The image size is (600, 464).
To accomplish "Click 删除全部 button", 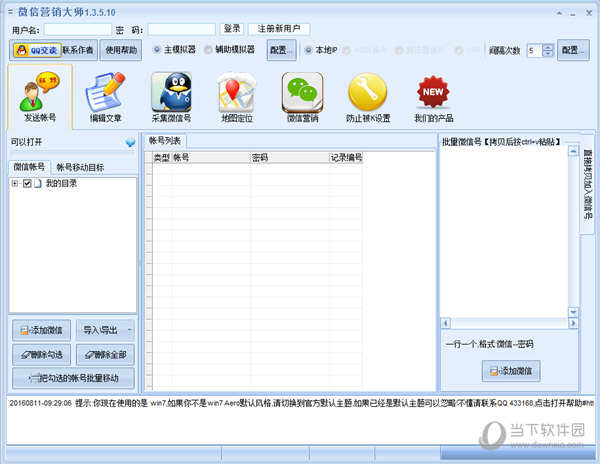I will (x=105, y=355).
